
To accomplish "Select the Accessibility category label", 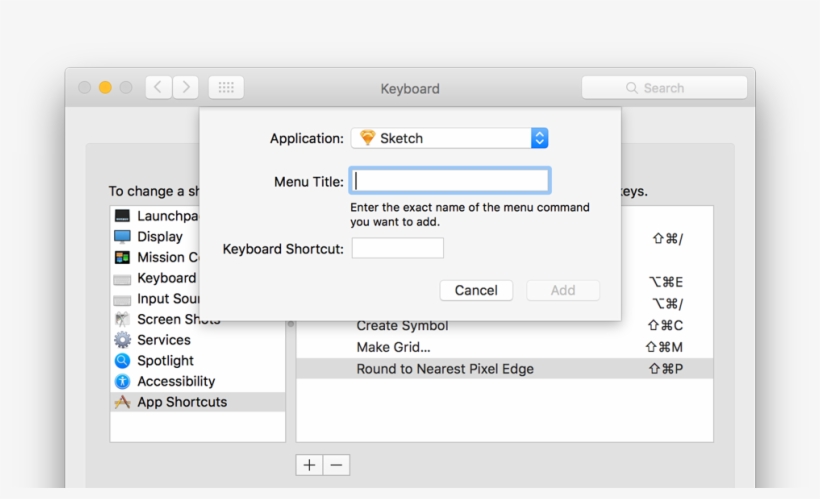I will (176, 381).
